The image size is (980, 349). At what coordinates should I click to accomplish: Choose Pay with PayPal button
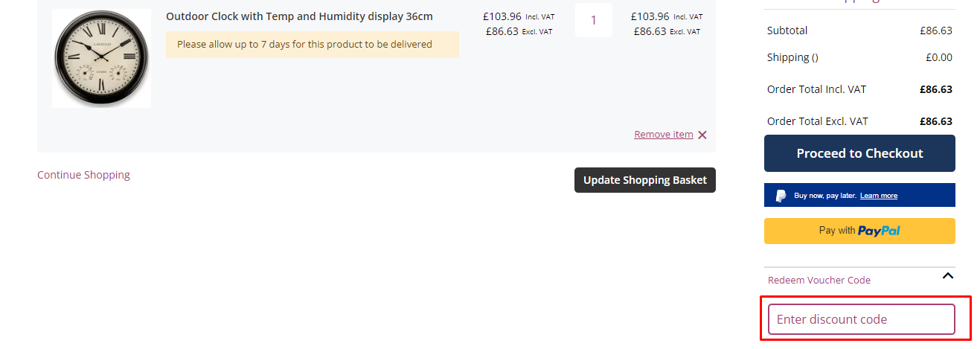859,231
